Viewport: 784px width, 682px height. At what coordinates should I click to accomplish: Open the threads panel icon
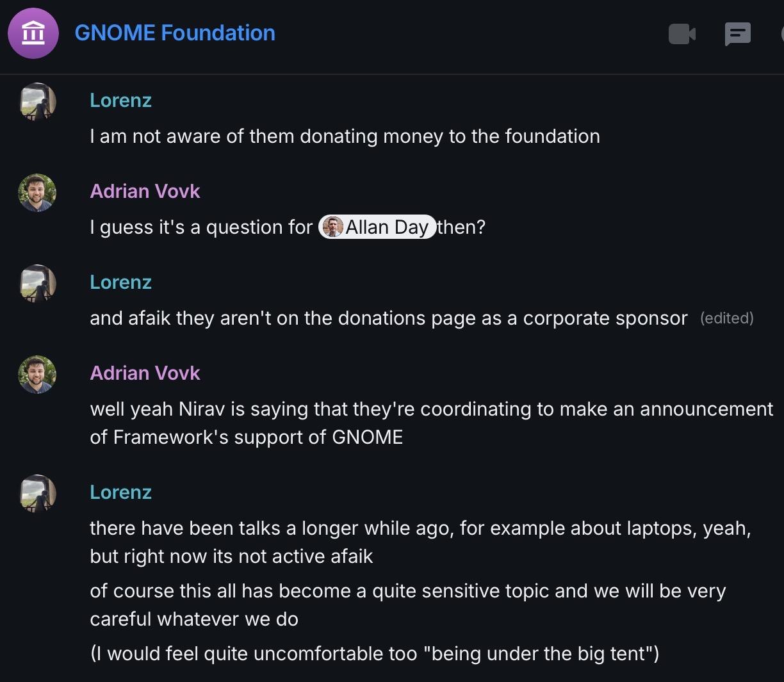[x=737, y=34]
